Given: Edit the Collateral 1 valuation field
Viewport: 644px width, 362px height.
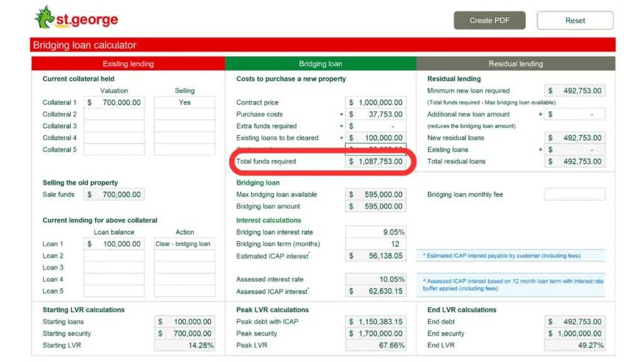Looking at the screenshot, I should click(114, 102).
